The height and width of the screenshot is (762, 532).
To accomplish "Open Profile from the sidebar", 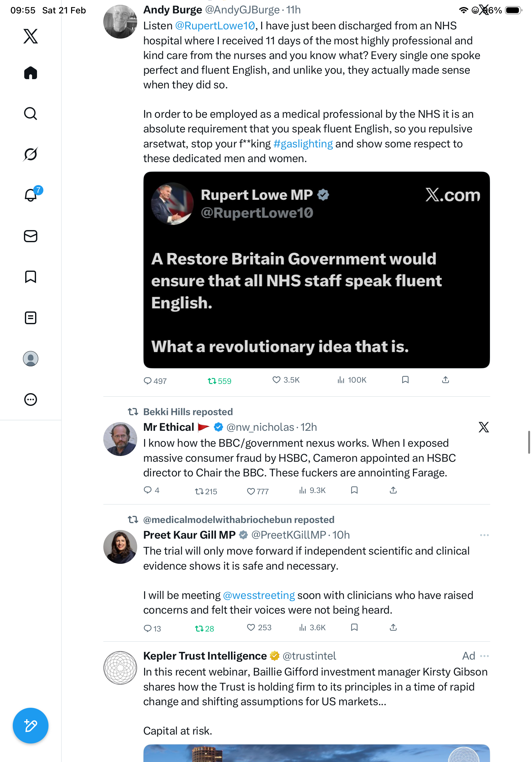I will click(x=31, y=358).
